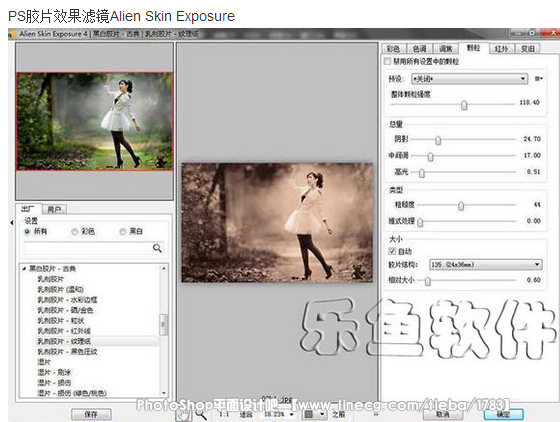Switch to the 变旧 tab
560x422 pixels.
tap(528, 49)
